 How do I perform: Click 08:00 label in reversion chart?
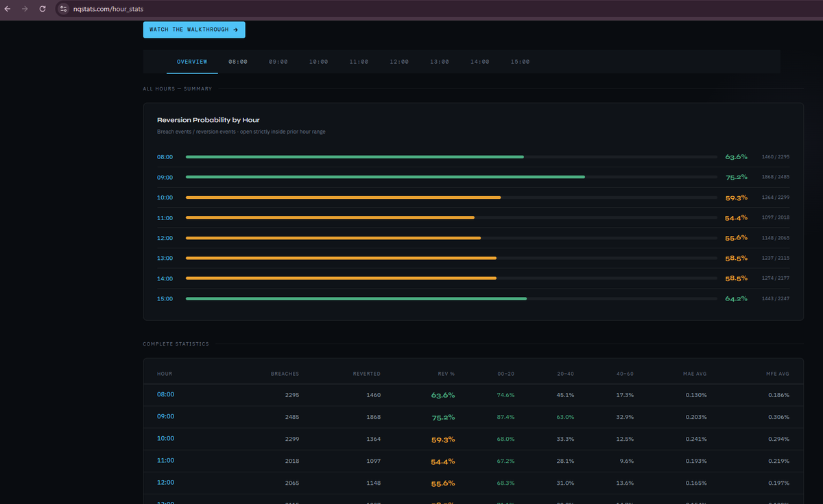[x=165, y=157]
